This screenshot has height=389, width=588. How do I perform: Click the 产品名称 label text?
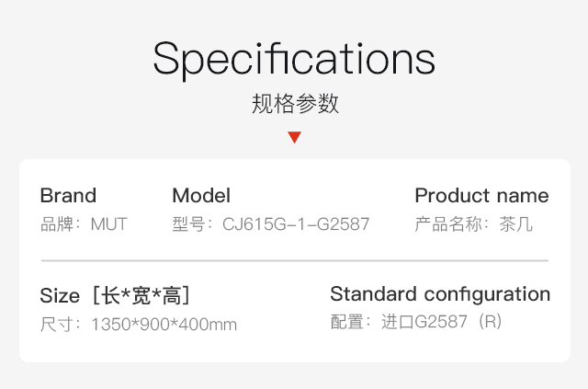tap(448, 224)
